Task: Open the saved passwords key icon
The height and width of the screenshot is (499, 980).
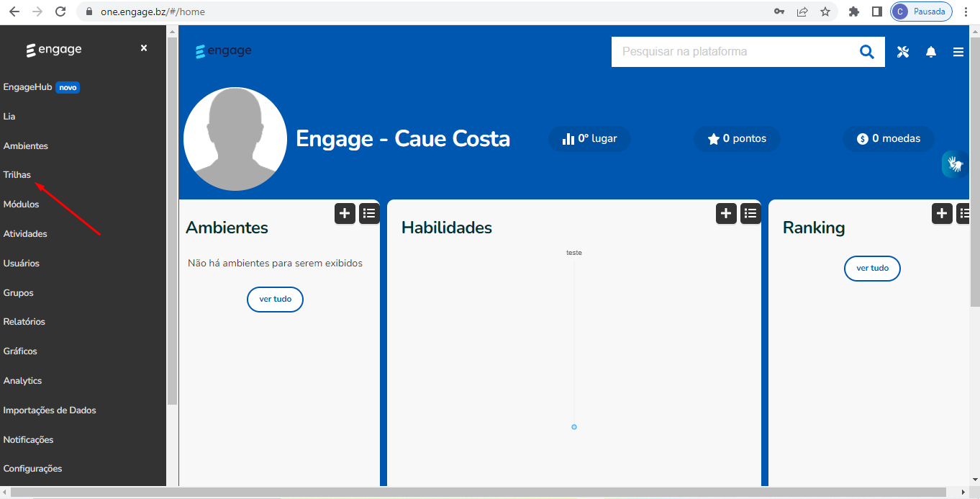Action: [x=779, y=12]
